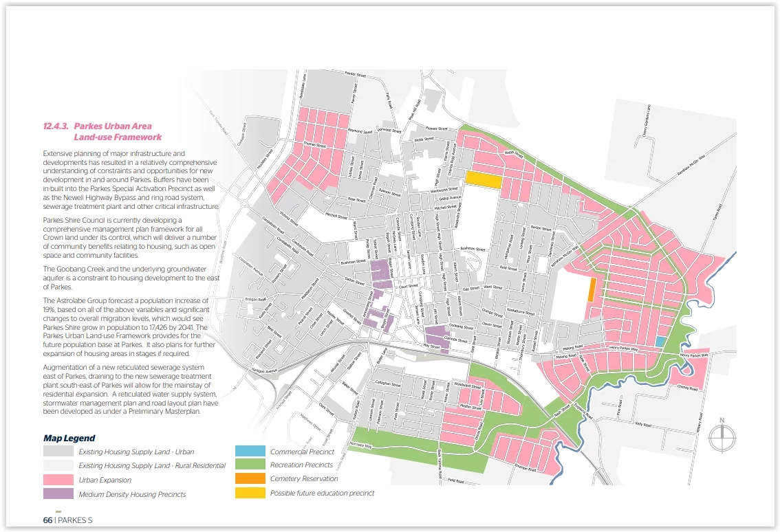The image size is (780, 532).
Task: Click the Parkes Urban Area section heading
Action: click(x=102, y=131)
